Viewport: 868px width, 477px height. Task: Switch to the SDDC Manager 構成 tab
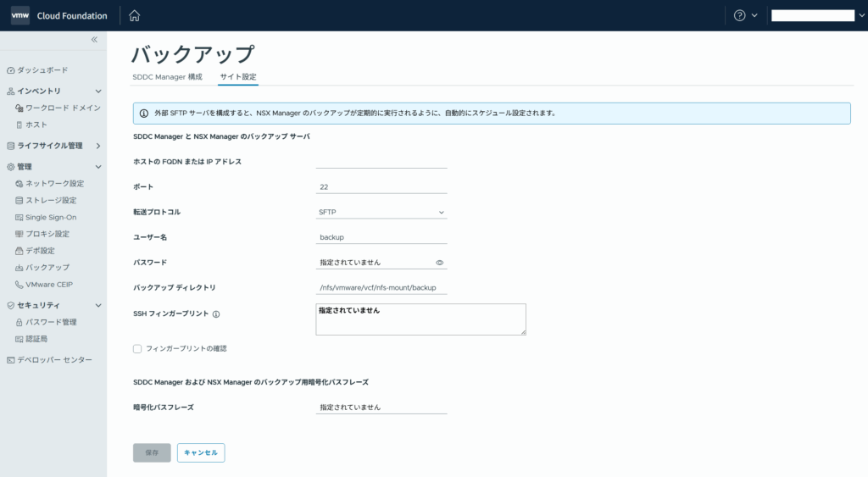point(167,77)
